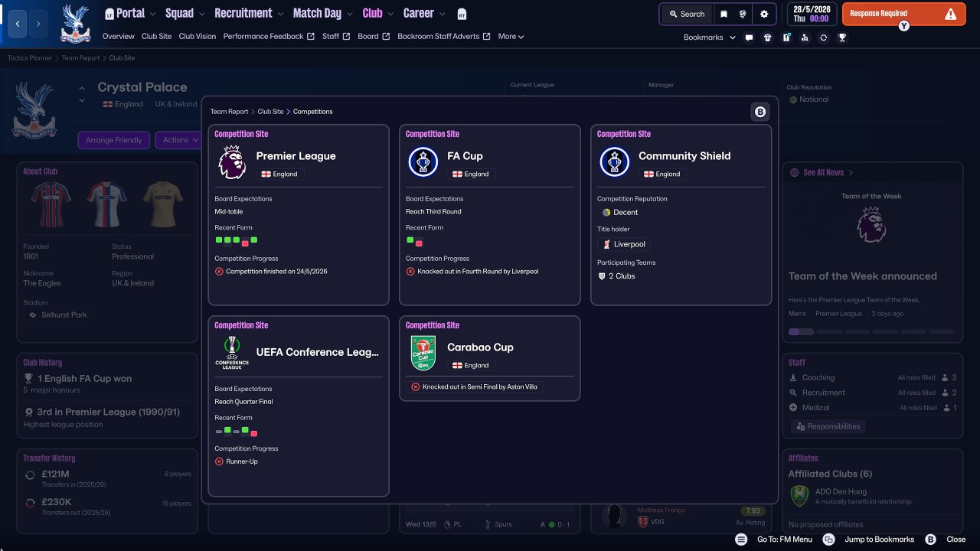The width and height of the screenshot is (980, 551).
Task: Click the Response Required warning triangle
Action: (950, 14)
